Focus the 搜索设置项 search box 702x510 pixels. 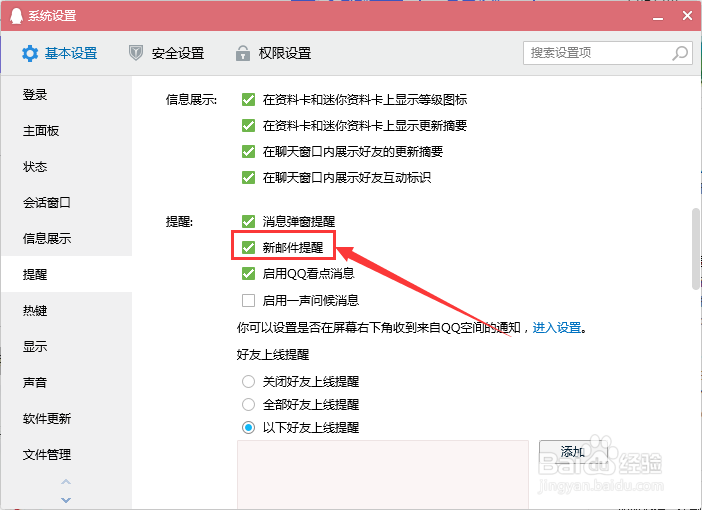(608, 53)
